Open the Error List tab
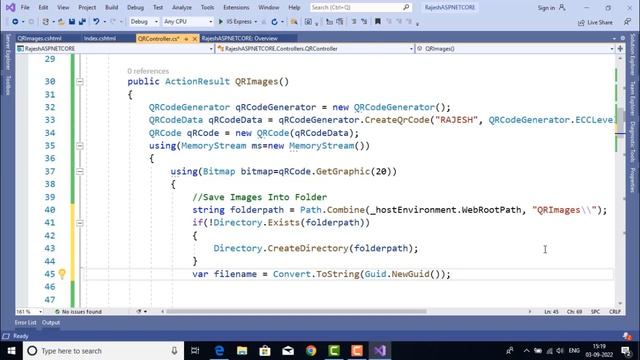The height and width of the screenshot is (360, 640). tap(25, 322)
